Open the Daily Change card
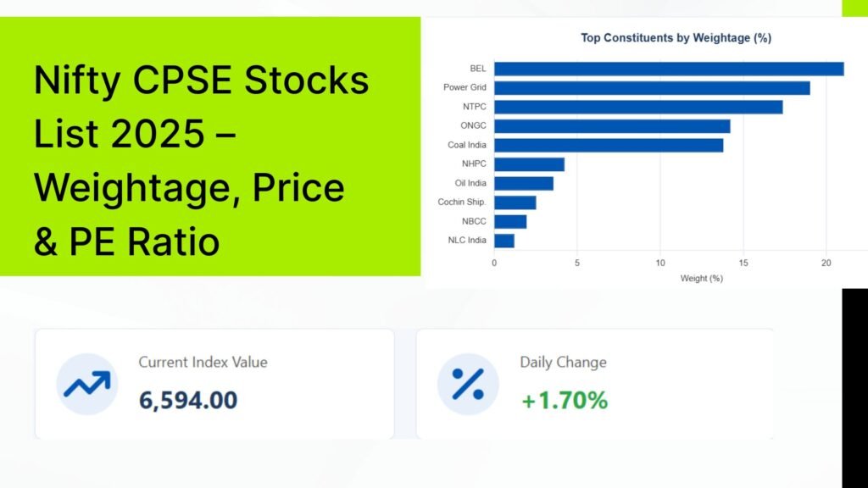The image size is (868, 488). [x=595, y=384]
